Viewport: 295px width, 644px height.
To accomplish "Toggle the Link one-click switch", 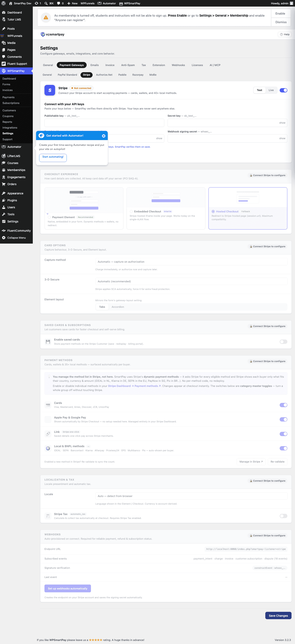I will coord(283,434).
